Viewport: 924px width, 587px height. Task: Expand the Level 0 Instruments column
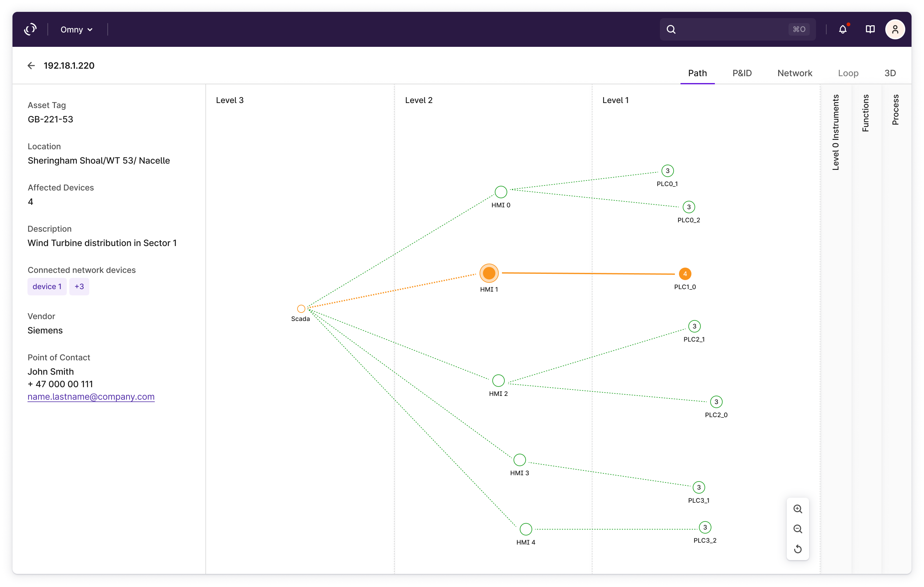click(835, 132)
